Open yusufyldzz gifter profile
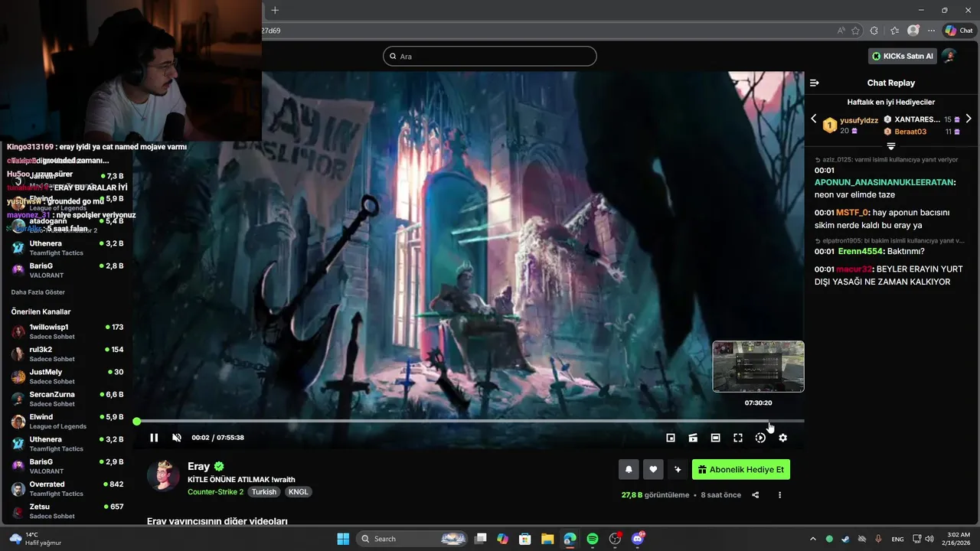The image size is (980, 551). [x=859, y=120]
